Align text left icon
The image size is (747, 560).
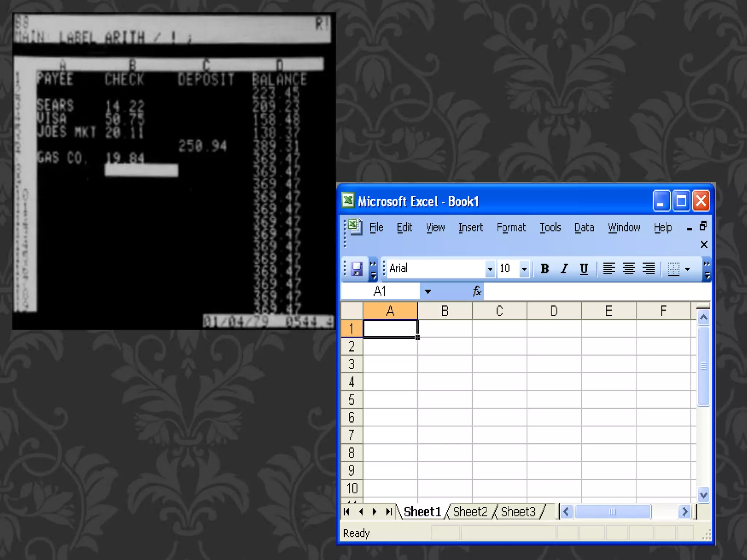(x=609, y=269)
